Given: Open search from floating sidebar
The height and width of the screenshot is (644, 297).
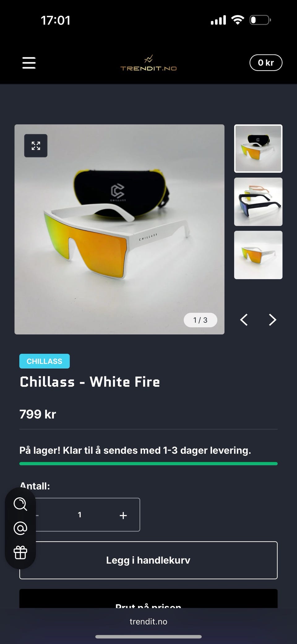Looking at the screenshot, I should click(x=20, y=504).
